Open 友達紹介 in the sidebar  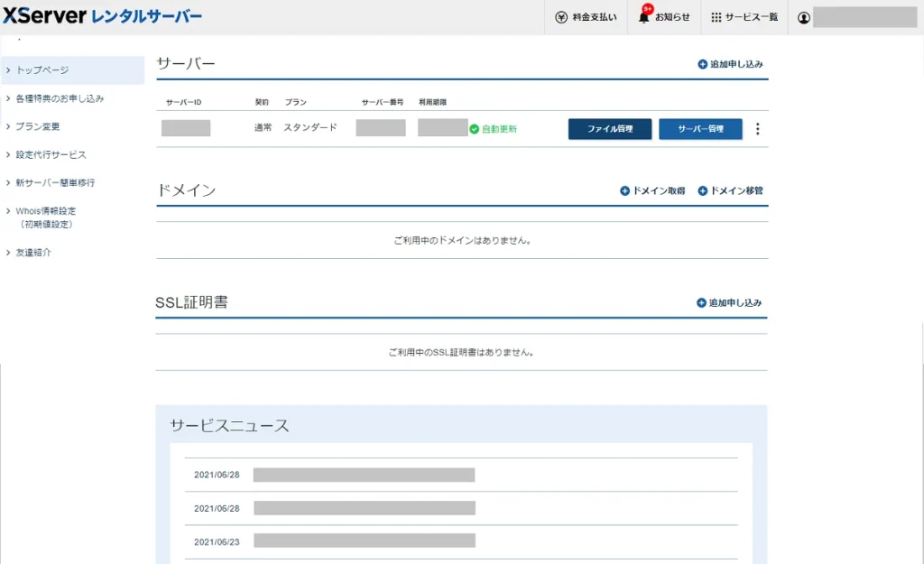33,253
